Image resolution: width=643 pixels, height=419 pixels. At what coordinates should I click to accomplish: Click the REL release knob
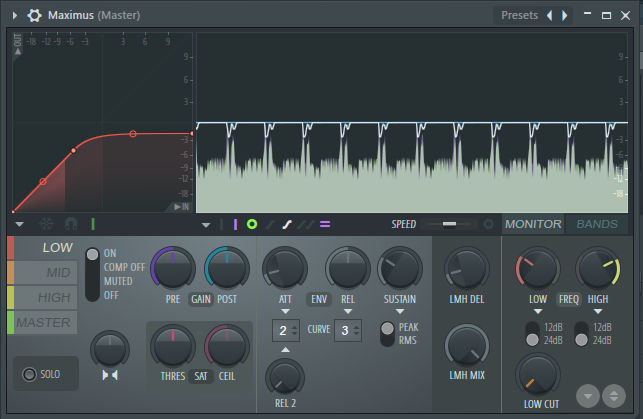348,269
